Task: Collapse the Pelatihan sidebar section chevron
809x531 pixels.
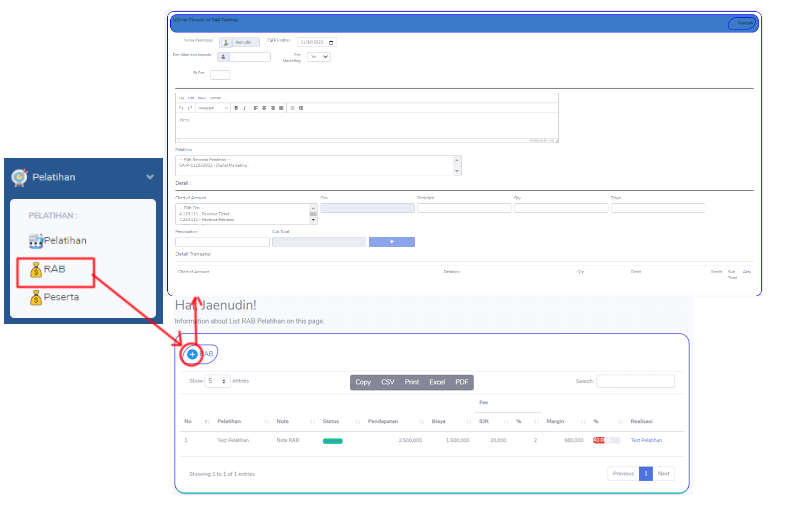Action: 150,177
